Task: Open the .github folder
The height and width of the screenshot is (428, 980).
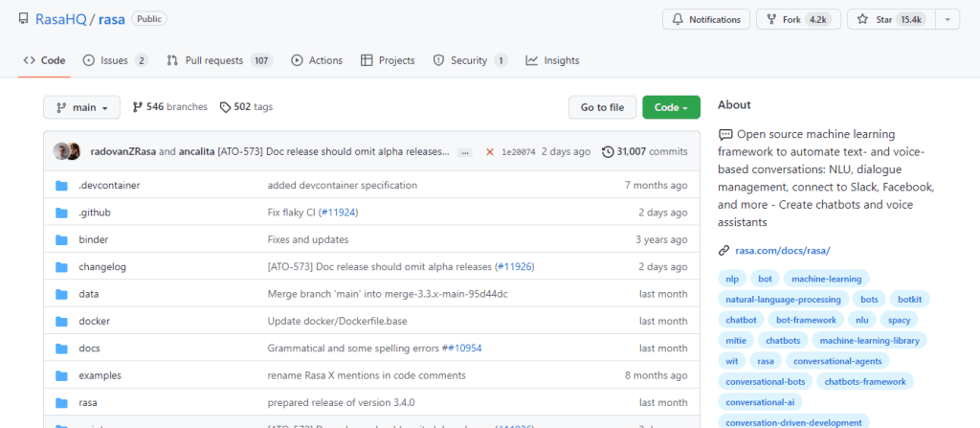Action: (95, 213)
